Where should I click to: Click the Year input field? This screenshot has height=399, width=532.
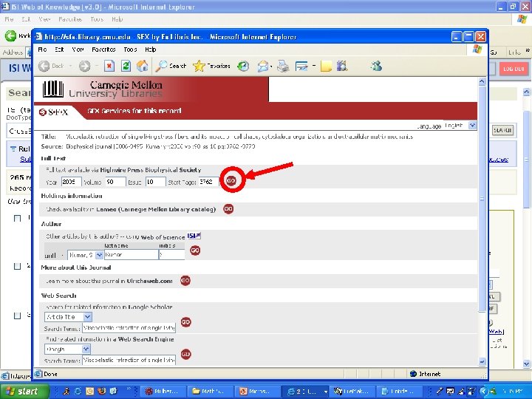[x=71, y=182]
